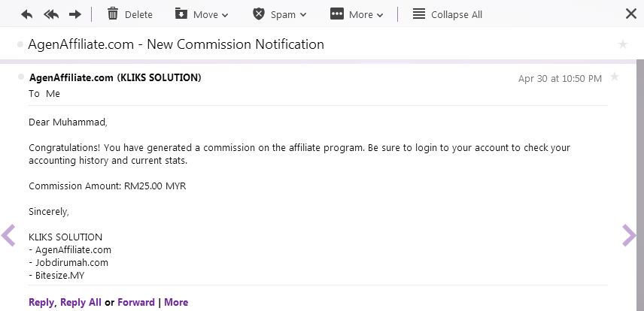Viewport: 644px width, 311px height.
Task: Go to previous message with left chevron
Action: [x=8, y=236]
